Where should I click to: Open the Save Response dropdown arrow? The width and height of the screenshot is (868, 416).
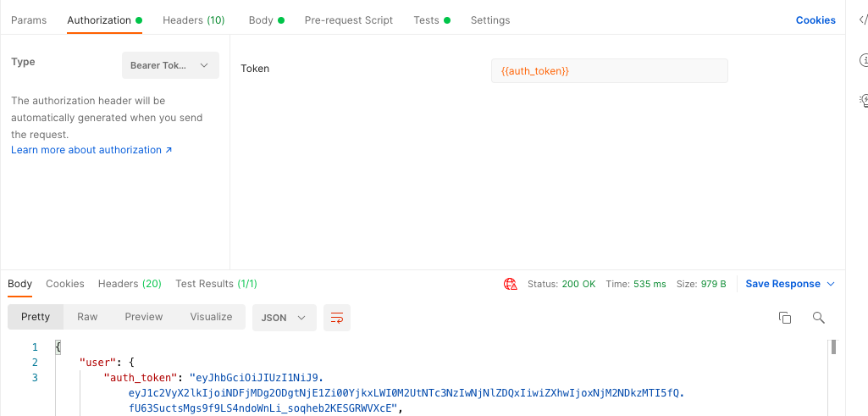[x=831, y=284]
